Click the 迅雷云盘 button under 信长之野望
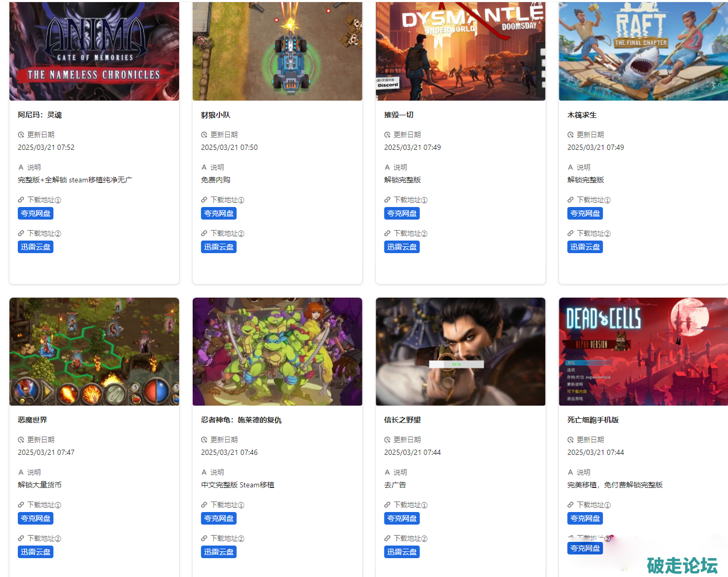This screenshot has width=728, height=577. tap(402, 552)
